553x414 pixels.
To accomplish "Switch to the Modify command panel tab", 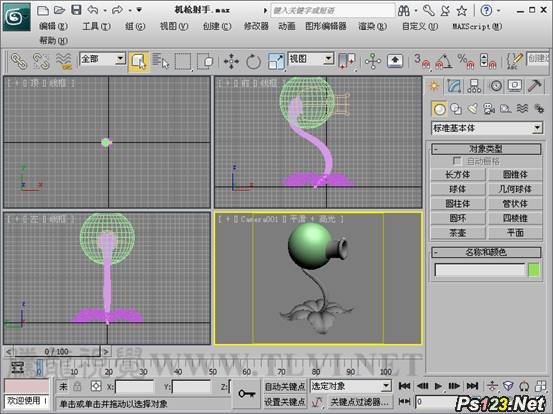I will pos(454,86).
